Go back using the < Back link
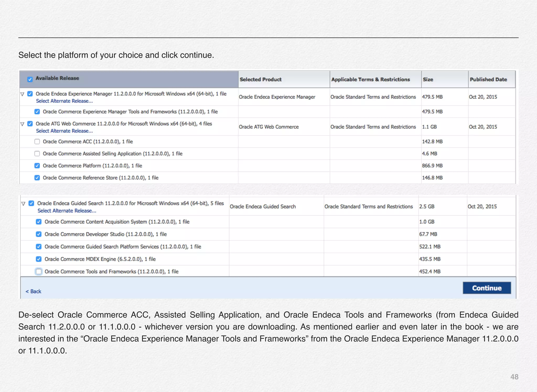The height and width of the screenshot is (392, 537). [x=33, y=291]
